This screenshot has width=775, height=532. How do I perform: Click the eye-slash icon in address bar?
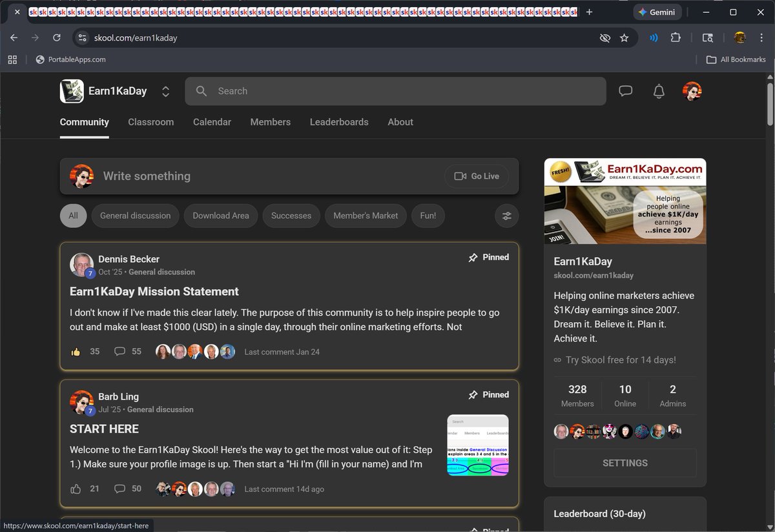point(604,38)
